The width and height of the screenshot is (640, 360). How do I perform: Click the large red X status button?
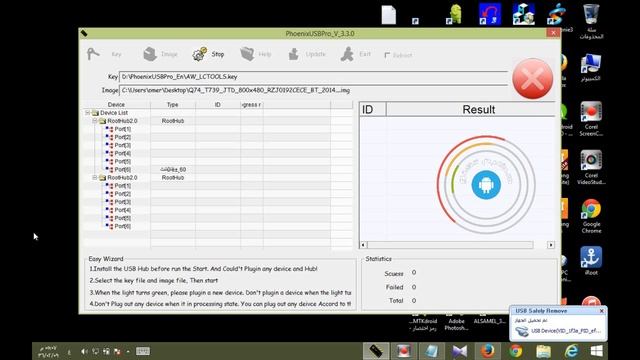pyautogui.click(x=532, y=78)
